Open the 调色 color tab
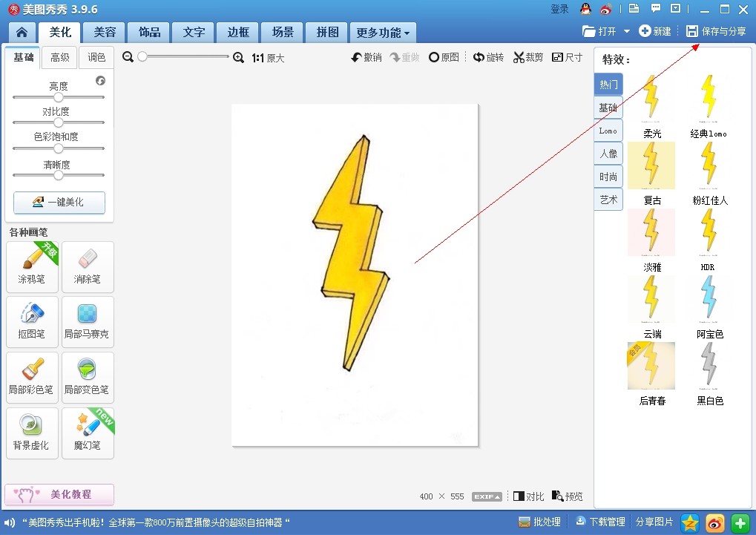Viewport: 756px width, 535px height. tap(96, 58)
